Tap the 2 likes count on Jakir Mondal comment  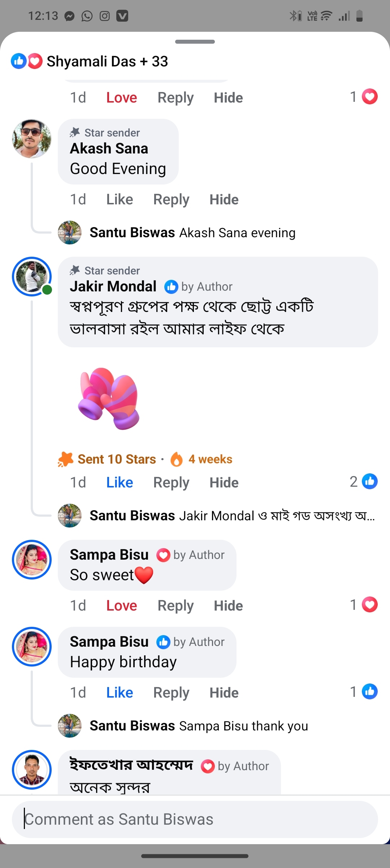point(364,482)
